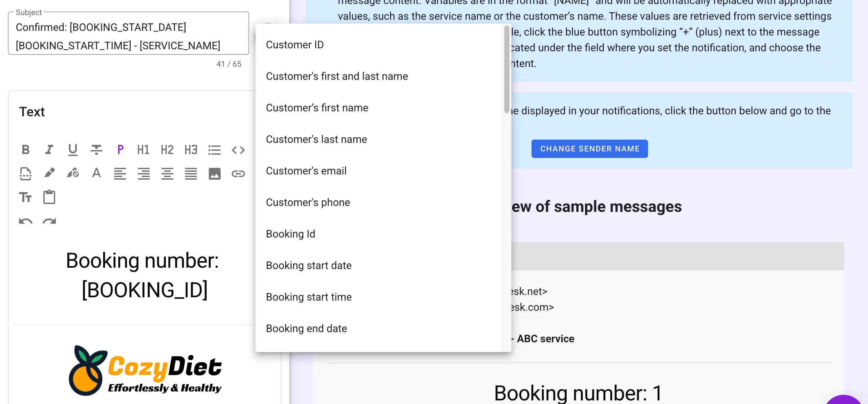Apply strikethrough formatting
The width and height of the screenshot is (868, 404).
coord(97,149)
